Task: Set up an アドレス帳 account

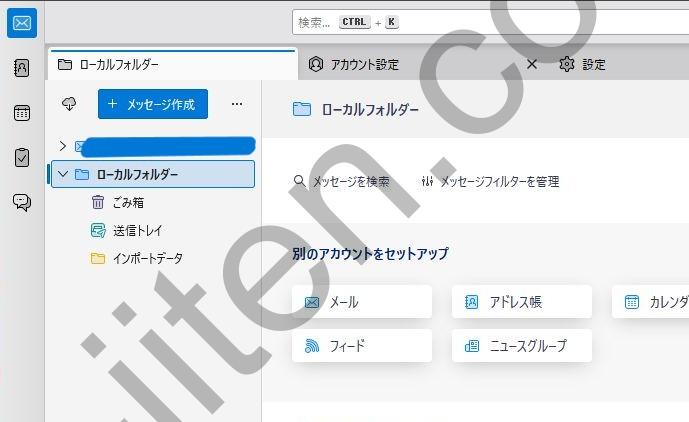Action: [521, 302]
